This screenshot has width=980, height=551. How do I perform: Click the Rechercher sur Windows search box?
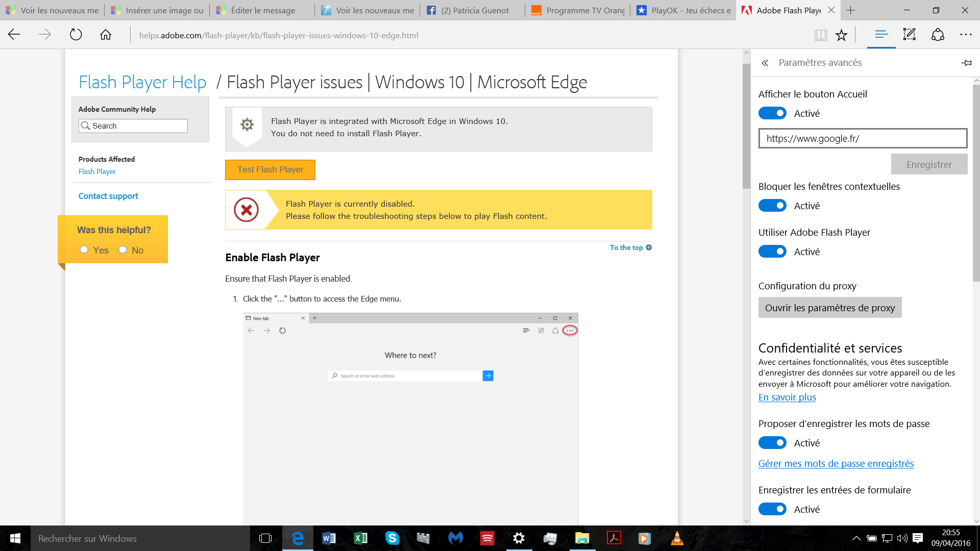140,538
